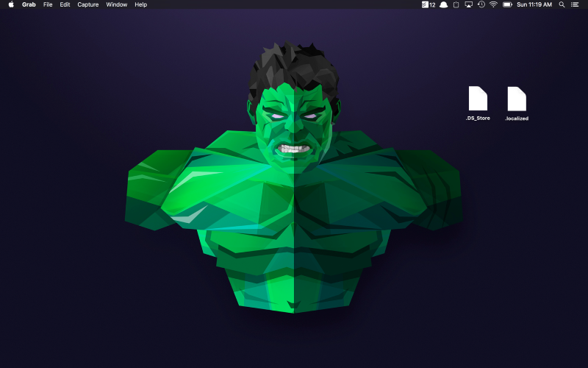Open the AirPlay display menu

468,4
